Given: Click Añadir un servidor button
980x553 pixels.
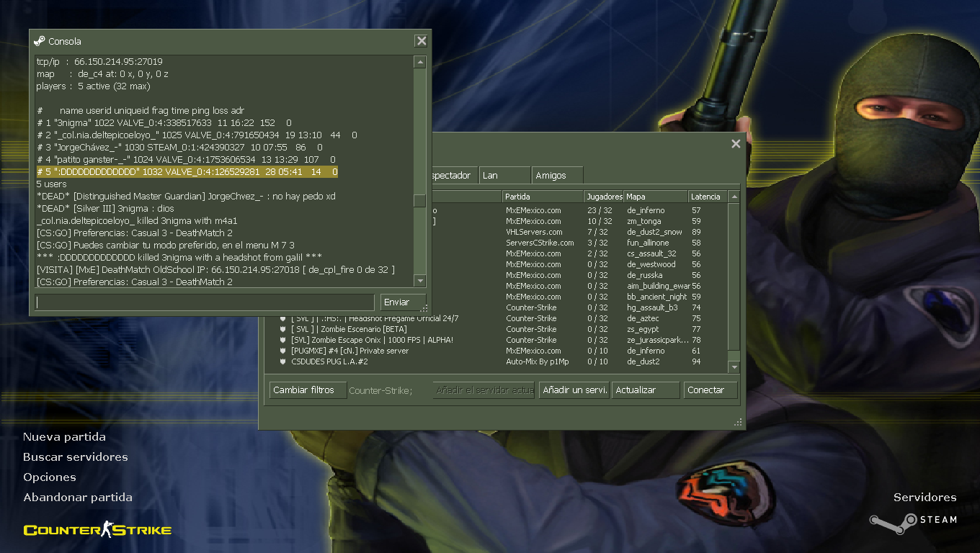Looking at the screenshot, I should pyautogui.click(x=574, y=390).
